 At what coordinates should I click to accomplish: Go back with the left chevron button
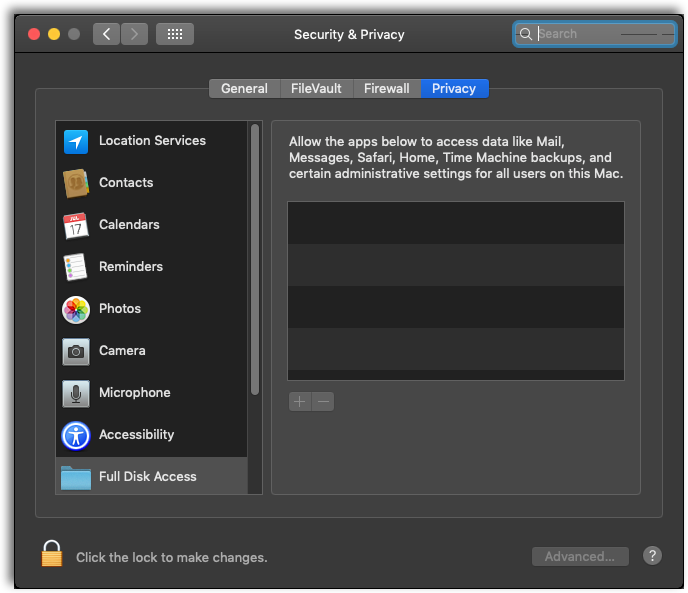(x=107, y=34)
